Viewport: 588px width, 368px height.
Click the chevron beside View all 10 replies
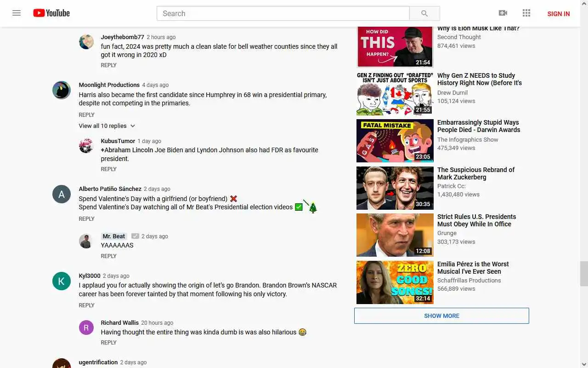click(133, 126)
